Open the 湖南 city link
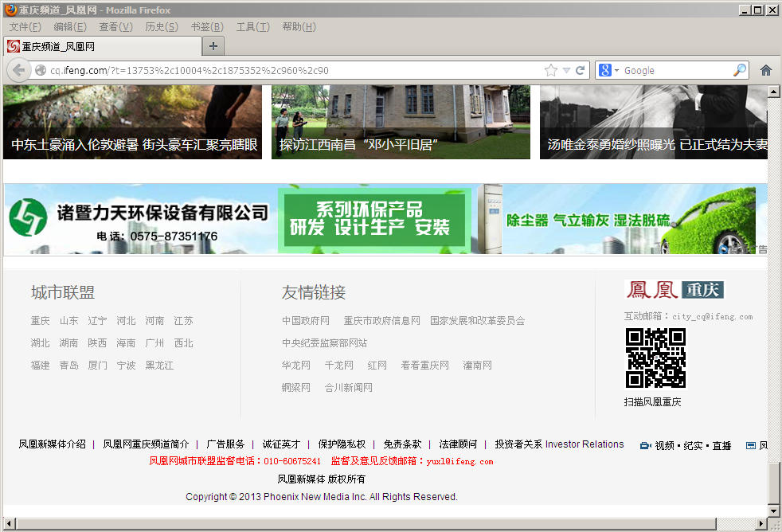Image resolution: width=782 pixels, height=532 pixels. (68, 343)
